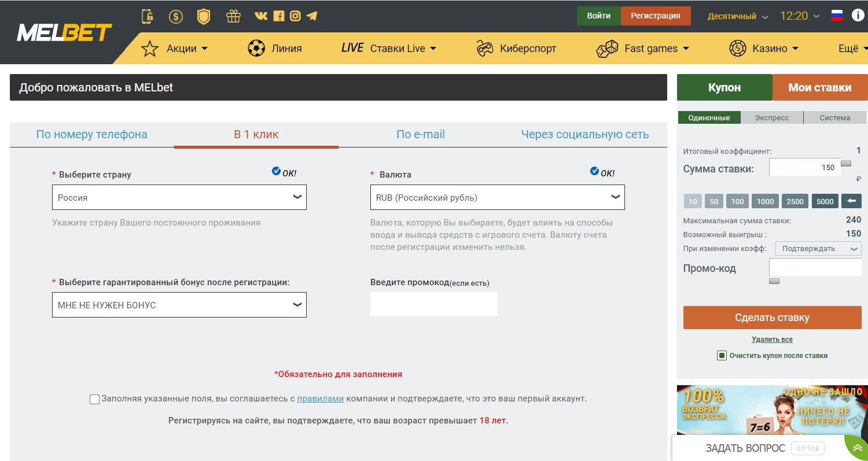The height and width of the screenshot is (461, 868).
Task: Expand the guaranteed bonus dropdown
Action: point(179,305)
